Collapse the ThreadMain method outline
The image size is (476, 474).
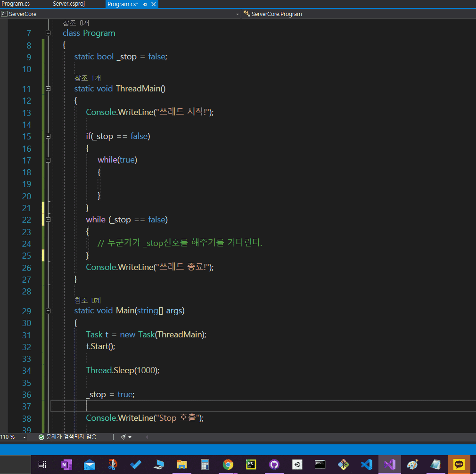[48, 89]
